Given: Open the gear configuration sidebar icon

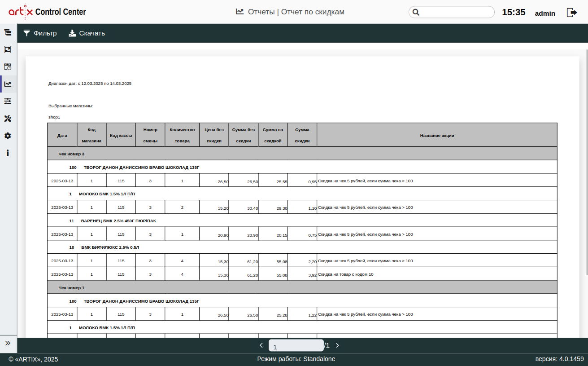Looking at the screenshot, I should (8, 136).
